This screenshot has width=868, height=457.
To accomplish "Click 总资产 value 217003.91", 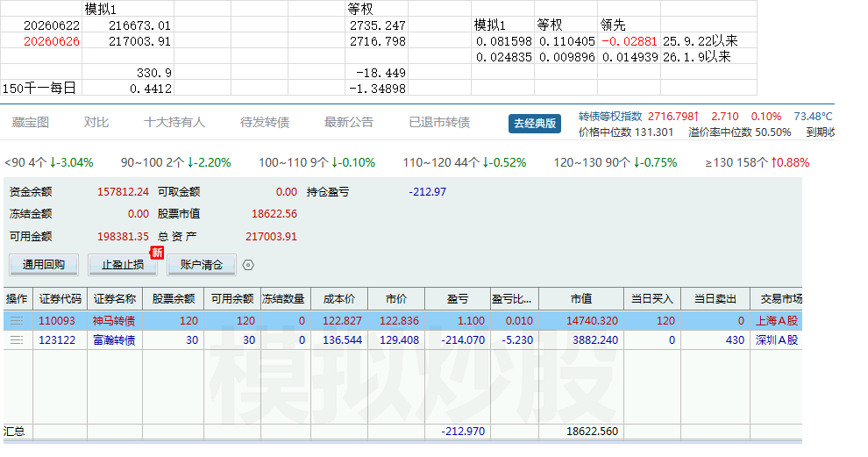I will (x=271, y=237).
